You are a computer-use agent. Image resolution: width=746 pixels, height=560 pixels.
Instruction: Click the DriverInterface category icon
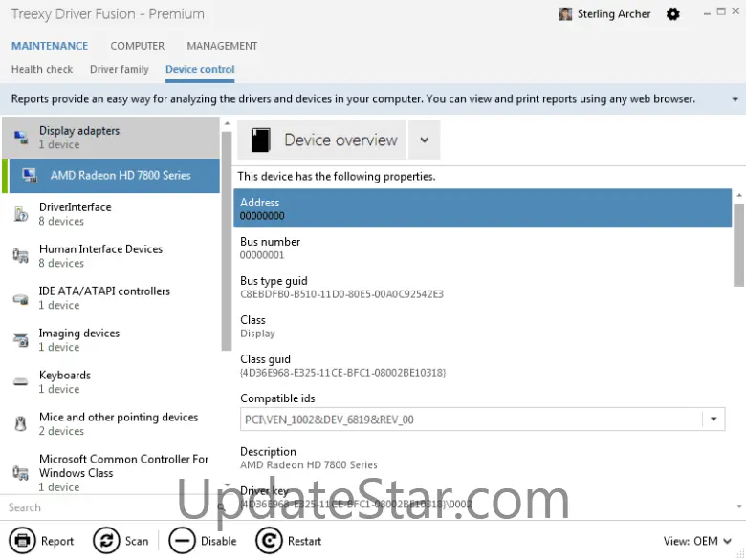coord(20,214)
